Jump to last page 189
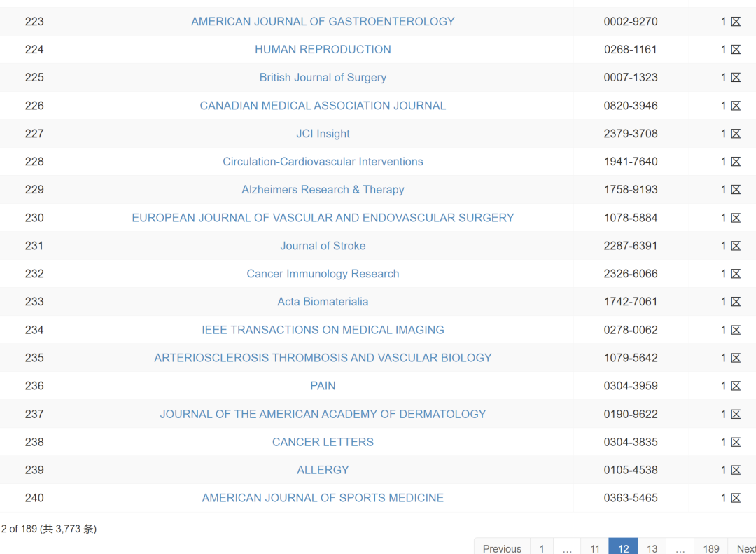This screenshot has height=554, width=756. 711,547
